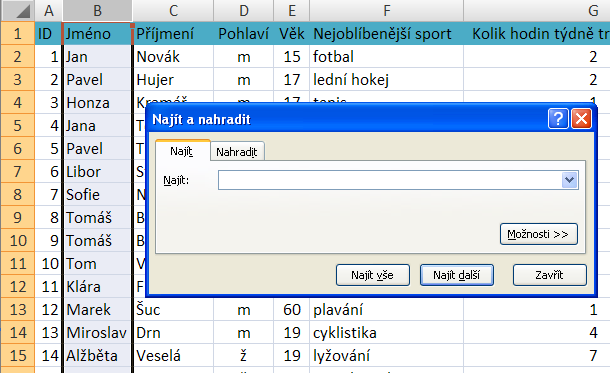Click the Příjmení header cell
The width and height of the screenshot is (610, 373).
coord(173,34)
